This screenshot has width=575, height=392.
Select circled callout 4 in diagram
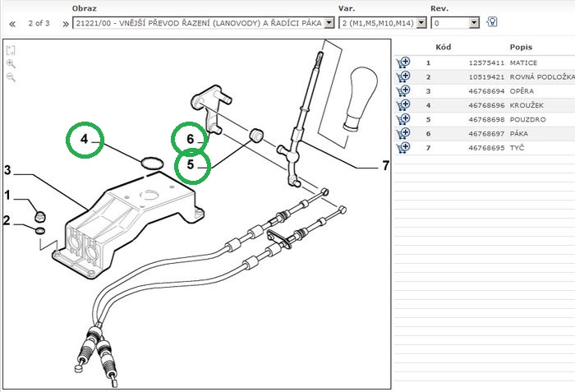[x=87, y=142]
